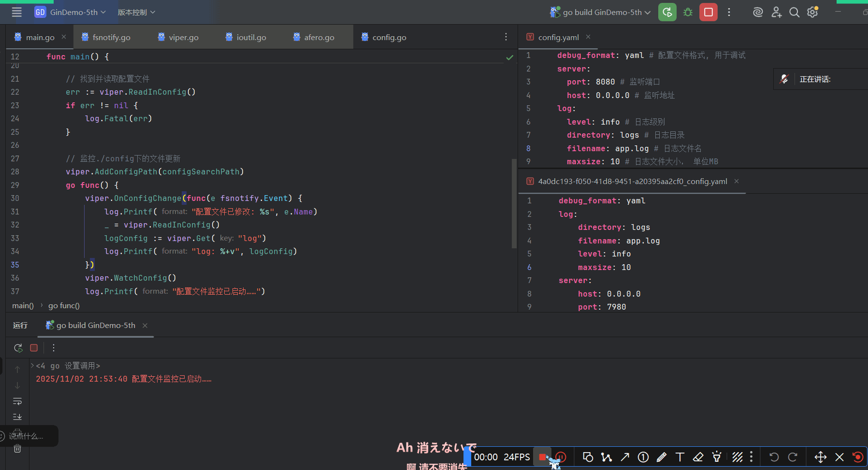Open IDE settings gear icon
Screen dimensions: 868x470
tap(812, 12)
